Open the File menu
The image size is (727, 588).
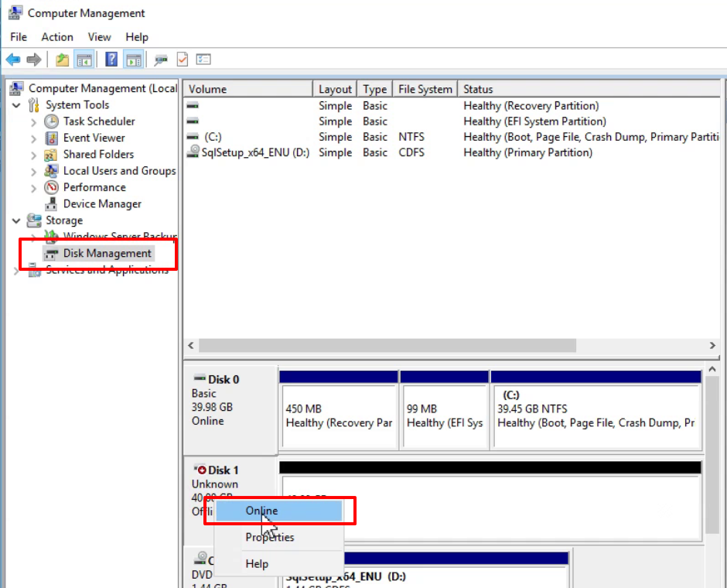pos(19,37)
